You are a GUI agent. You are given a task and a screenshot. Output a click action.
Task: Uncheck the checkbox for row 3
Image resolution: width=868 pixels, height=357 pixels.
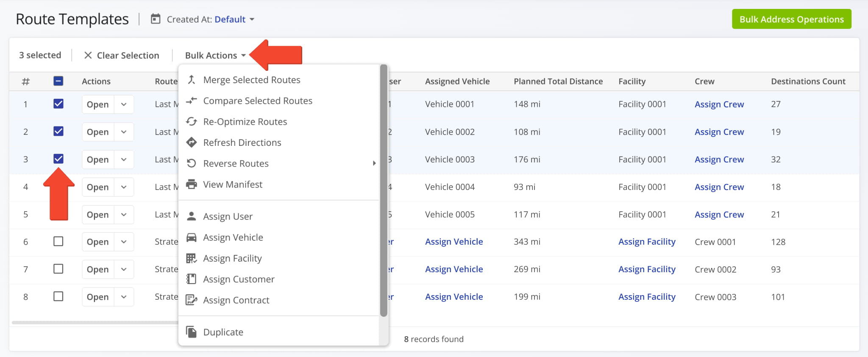point(58,159)
